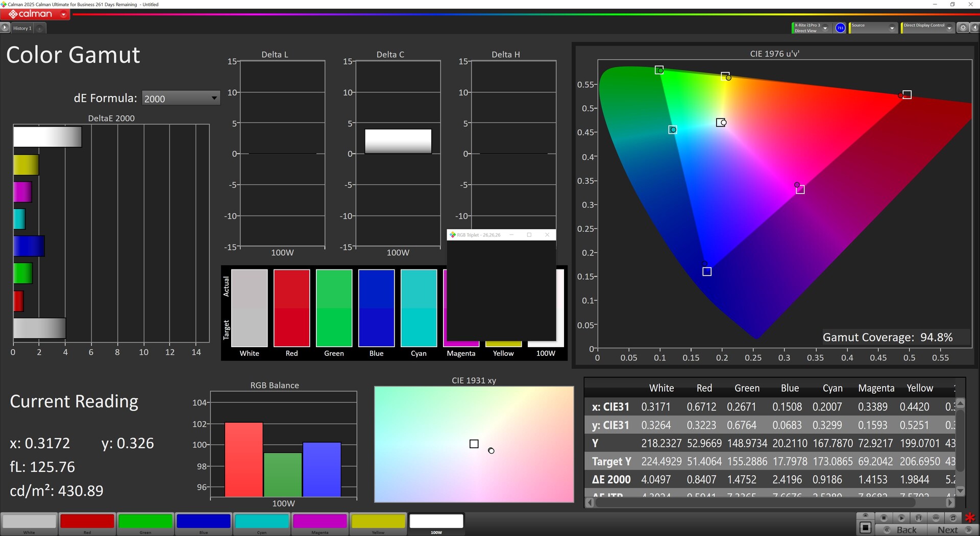980x536 pixels.
Task: Click the x: CIE31 row label
Action: pyautogui.click(x=610, y=407)
